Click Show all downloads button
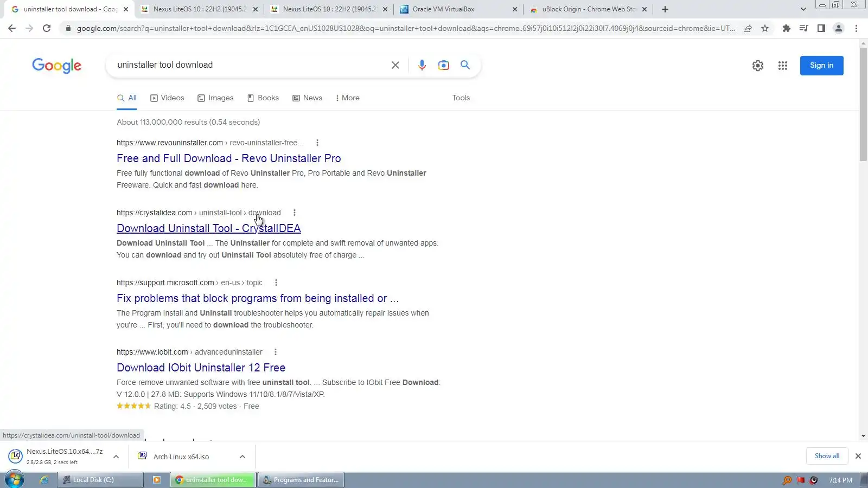 tap(827, 456)
